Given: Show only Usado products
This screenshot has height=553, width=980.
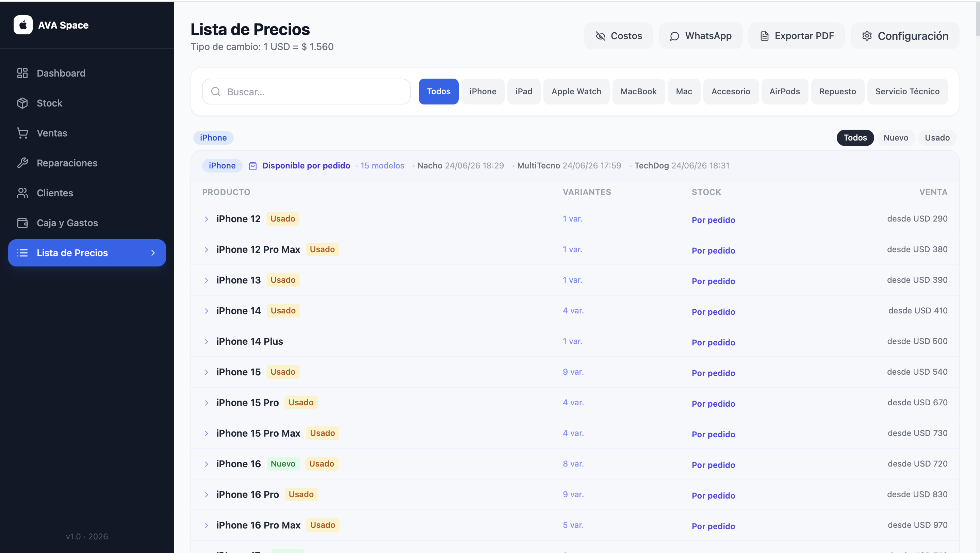Looking at the screenshot, I should point(937,138).
